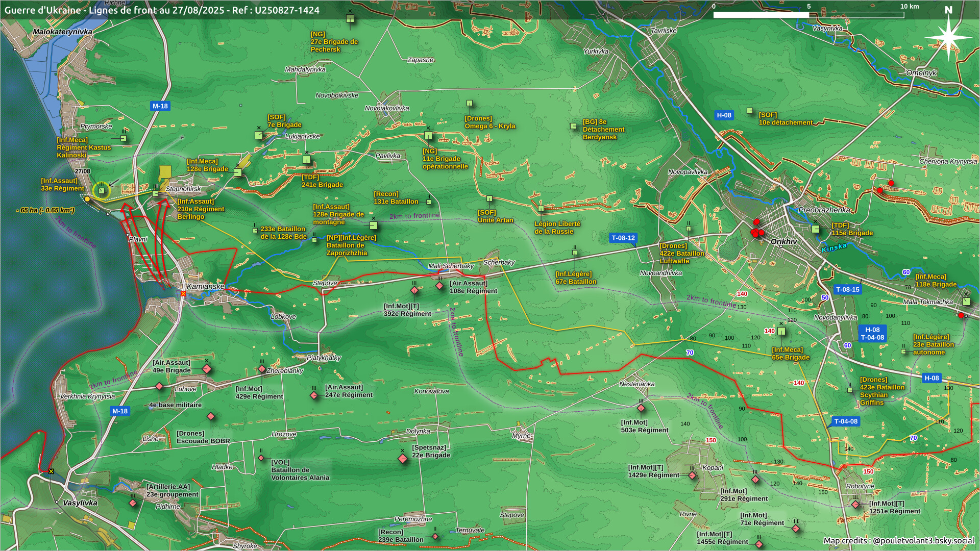This screenshot has height=551, width=980.
Task: Click the yellow crossed marker near Kamianske bridge
Action: (x=183, y=294)
